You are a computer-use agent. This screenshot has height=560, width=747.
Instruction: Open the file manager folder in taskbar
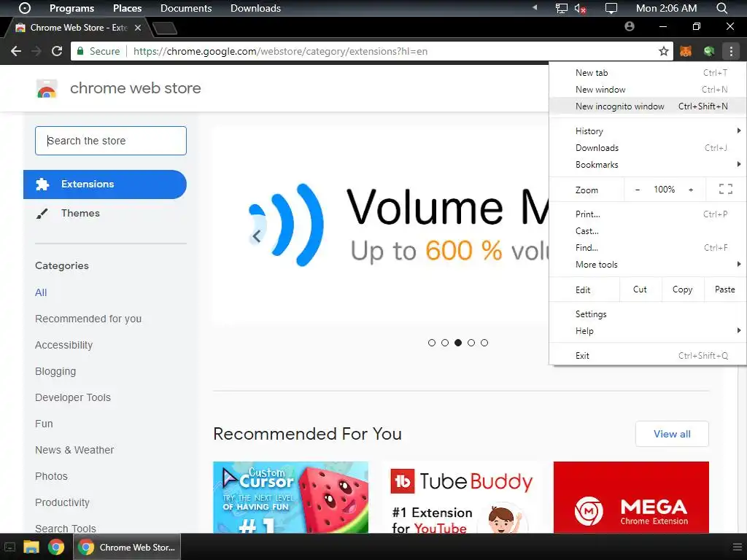pyautogui.click(x=31, y=547)
